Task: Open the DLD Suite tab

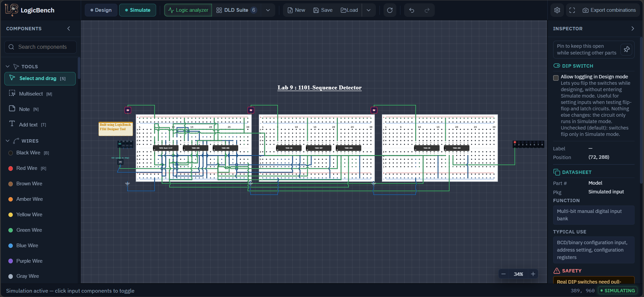Action: click(237, 10)
